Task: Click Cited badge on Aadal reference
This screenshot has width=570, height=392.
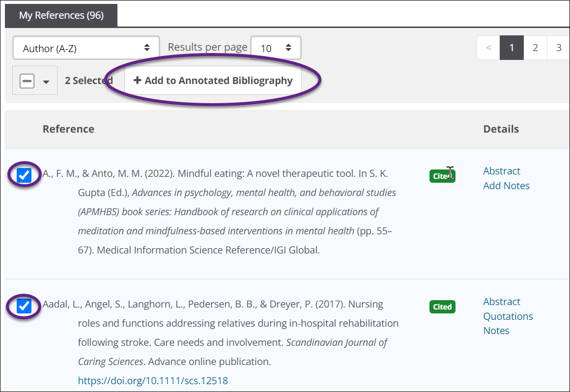Action: 442,307
